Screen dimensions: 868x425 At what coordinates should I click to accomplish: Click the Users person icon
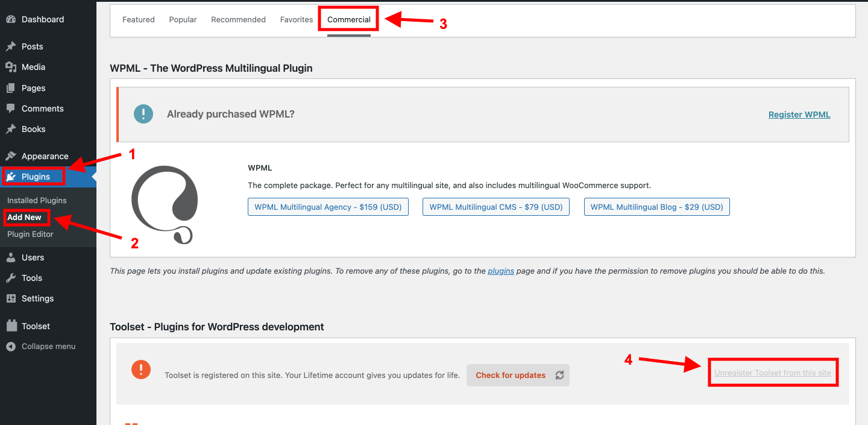[11, 257]
